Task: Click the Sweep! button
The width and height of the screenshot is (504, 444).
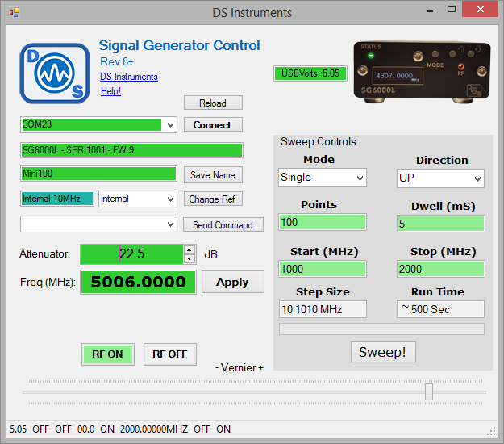Action: (383, 352)
